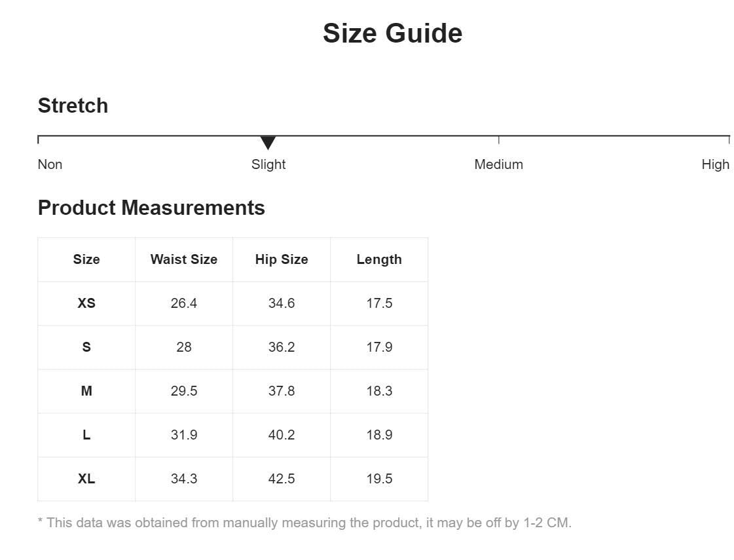Click the High stretch label
The image size is (734, 560).
(x=715, y=164)
